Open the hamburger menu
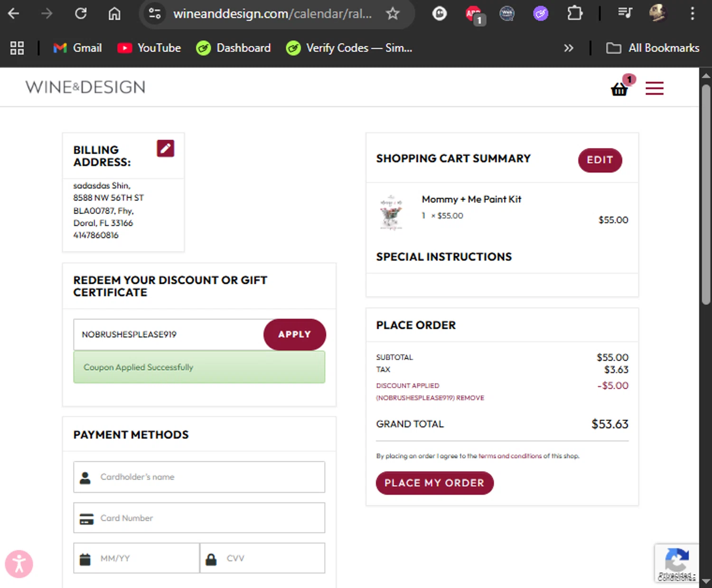The width and height of the screenshot is (712, 588). 654,88
